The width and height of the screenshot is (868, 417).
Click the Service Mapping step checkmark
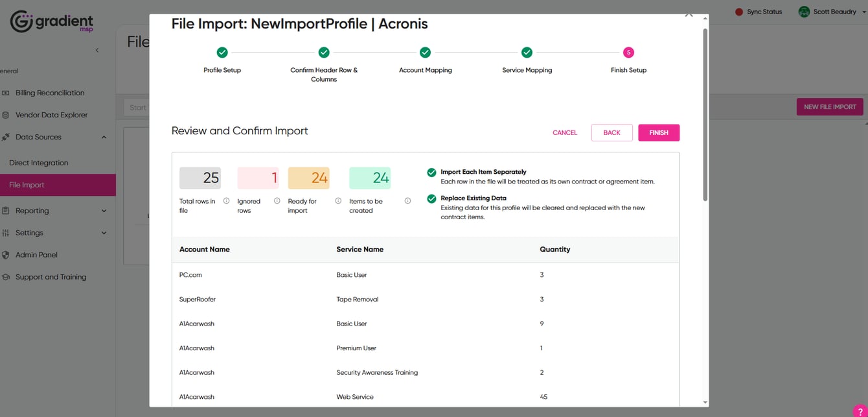(x=527, y=53)
